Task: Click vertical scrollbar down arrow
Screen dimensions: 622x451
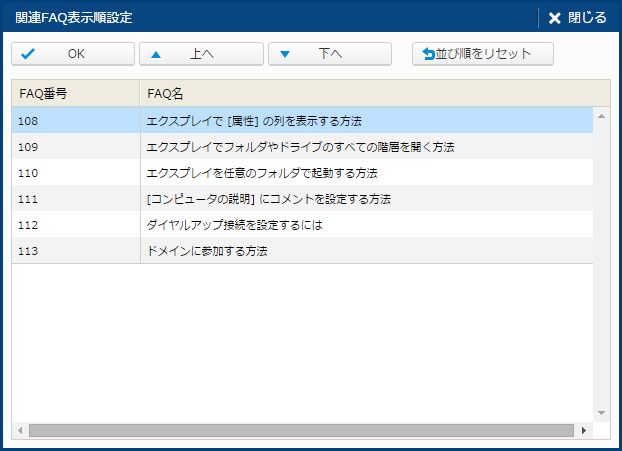Action: coord(601,412)
